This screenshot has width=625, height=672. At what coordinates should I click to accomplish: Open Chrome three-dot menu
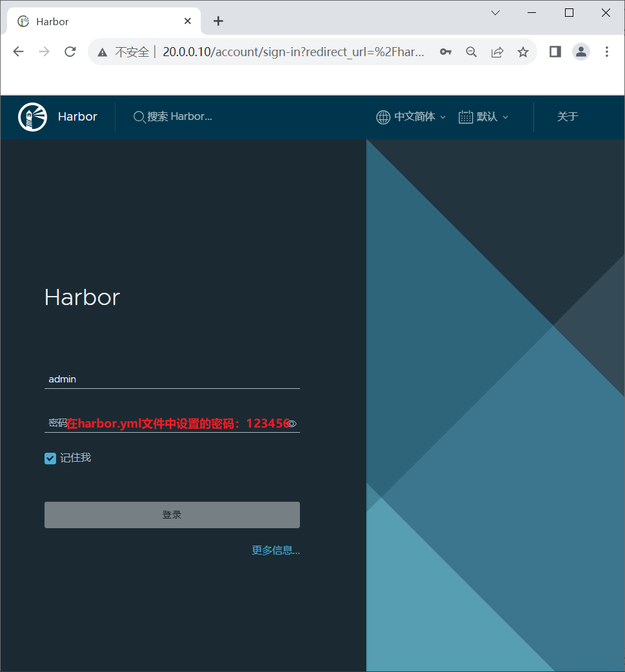[x=606, y=52]
